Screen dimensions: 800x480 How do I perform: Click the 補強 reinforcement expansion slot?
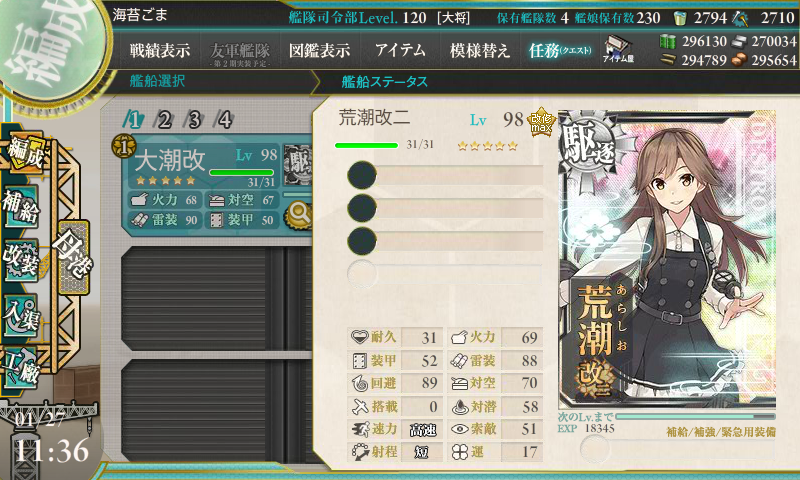coord(678,449)
